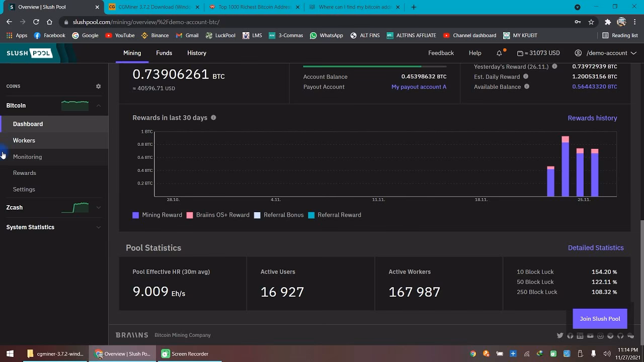Click the tallest purple bar in rewards chart
This screenshot has width=644, height=362.
(565, 168)
